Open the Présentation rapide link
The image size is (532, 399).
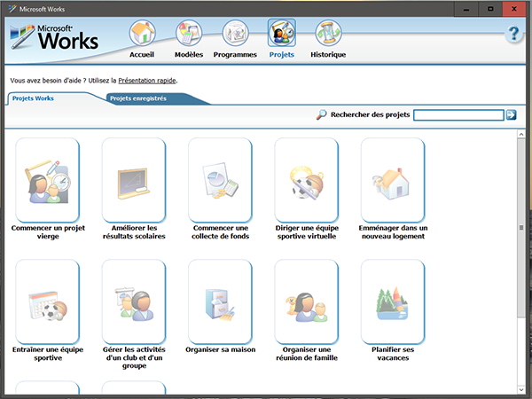[x=147, y=81]
